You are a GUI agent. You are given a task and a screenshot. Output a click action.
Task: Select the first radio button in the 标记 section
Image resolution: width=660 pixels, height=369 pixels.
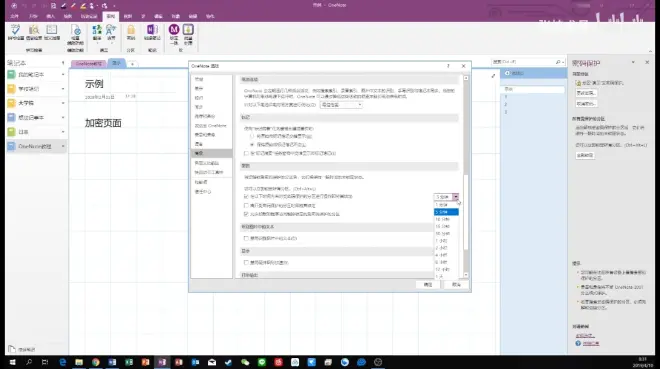coord(252,136)
